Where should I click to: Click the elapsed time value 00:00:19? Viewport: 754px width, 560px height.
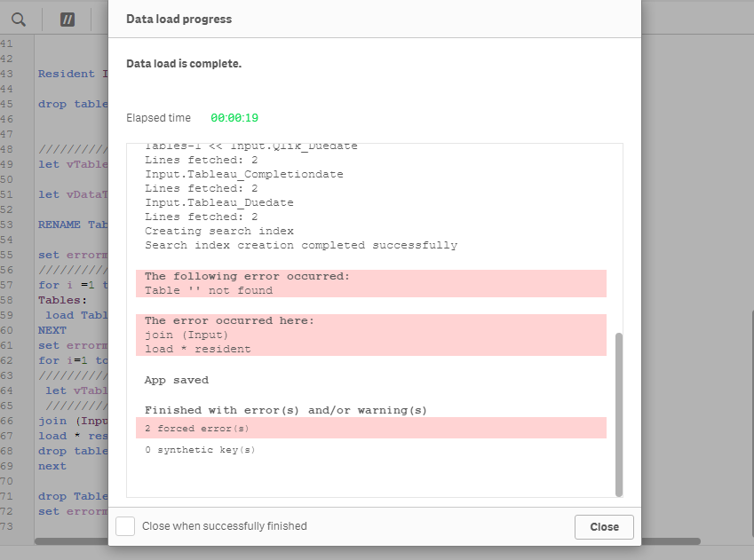click(x=236, y=117)
